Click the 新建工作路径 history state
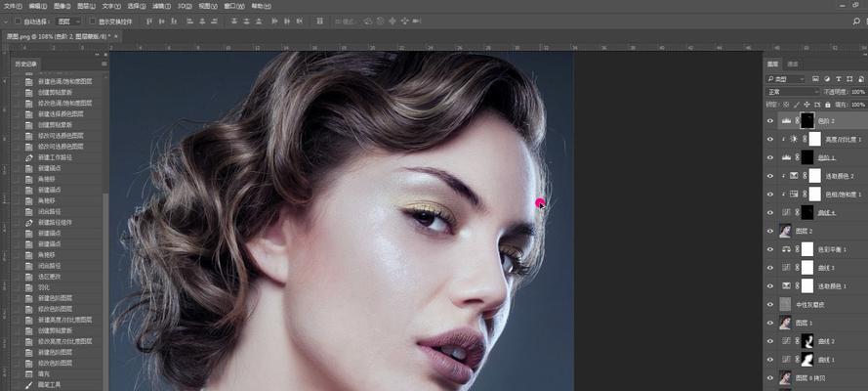The width and height of the screenshot is (868, 391). (56, 157)
